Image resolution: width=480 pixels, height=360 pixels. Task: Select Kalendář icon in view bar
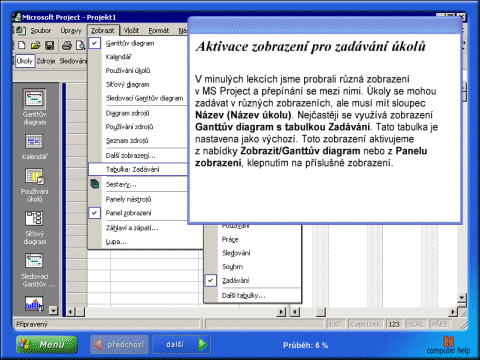(x=34, y=142)
